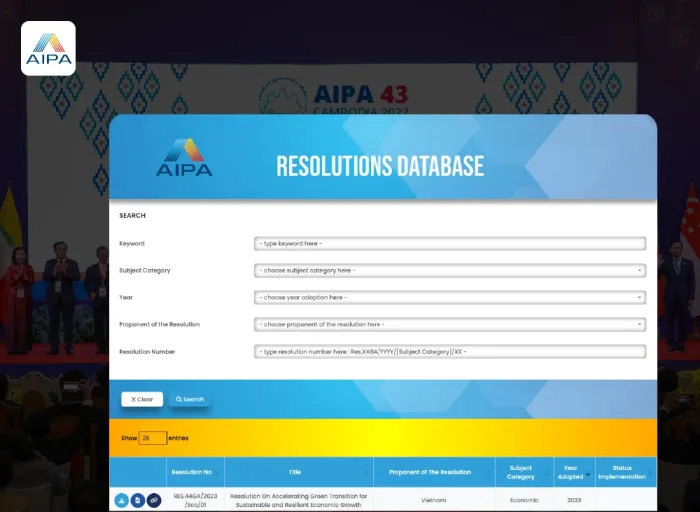Click the 'RES.44GA/2023' resolution number cell
700x512 pixels.
point(195,500)
